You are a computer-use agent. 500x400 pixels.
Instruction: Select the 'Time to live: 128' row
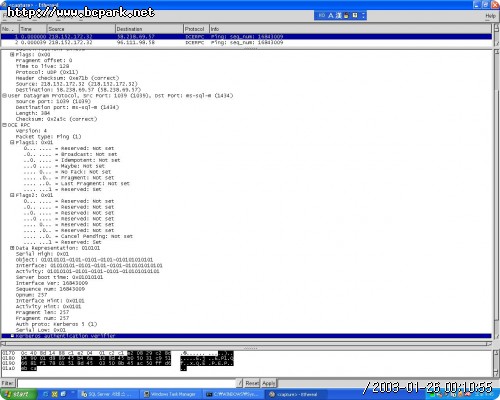click(x=42, y=66)
